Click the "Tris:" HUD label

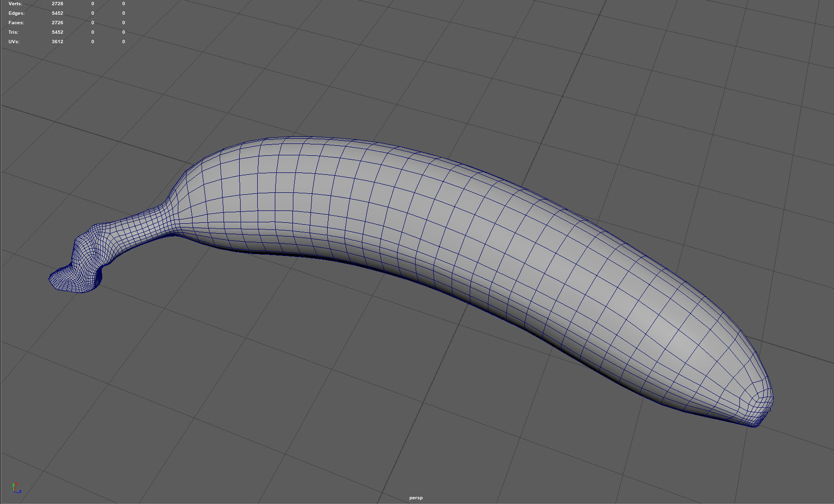tap(13, 32)
